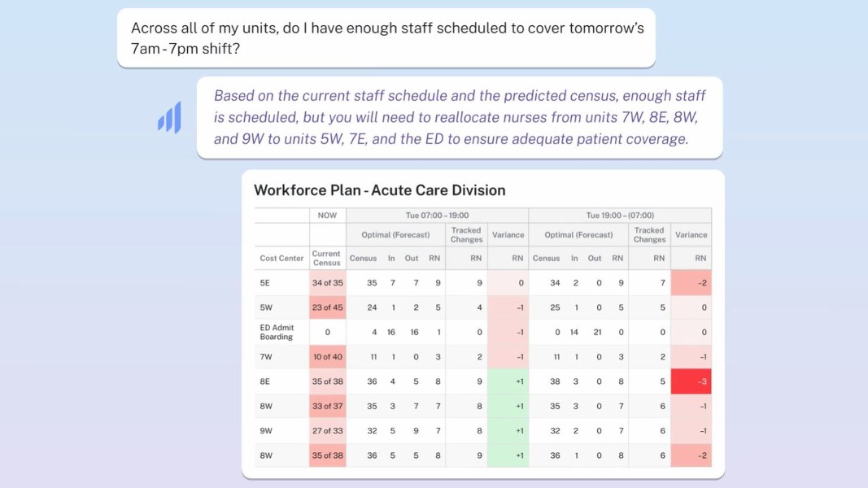Click the Current Census column header
Screen dimensions: 868x488
(x=327, y=259)
